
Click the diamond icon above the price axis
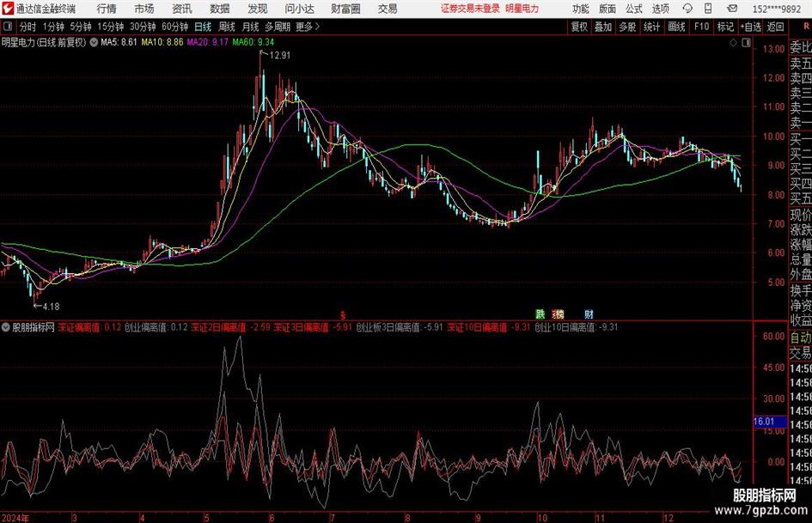click(x=733, y=43)
